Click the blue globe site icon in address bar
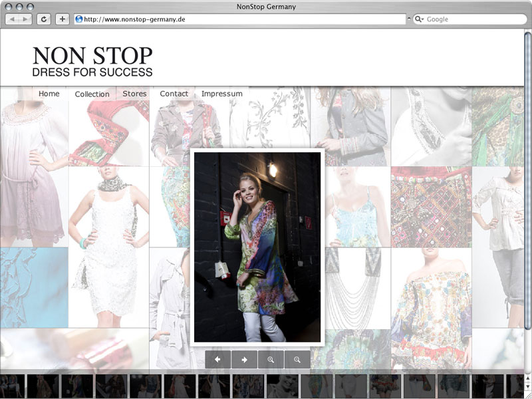The width and height of the screenshot is (532, 399). (79, 19)
